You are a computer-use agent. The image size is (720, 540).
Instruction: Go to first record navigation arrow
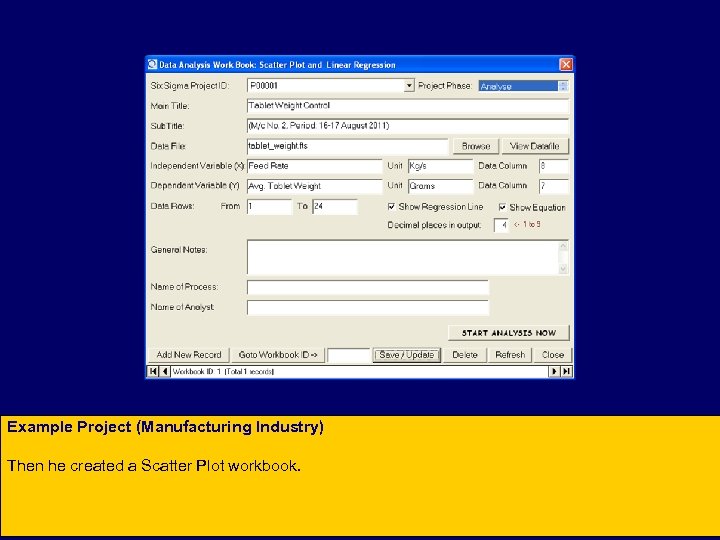153,371
